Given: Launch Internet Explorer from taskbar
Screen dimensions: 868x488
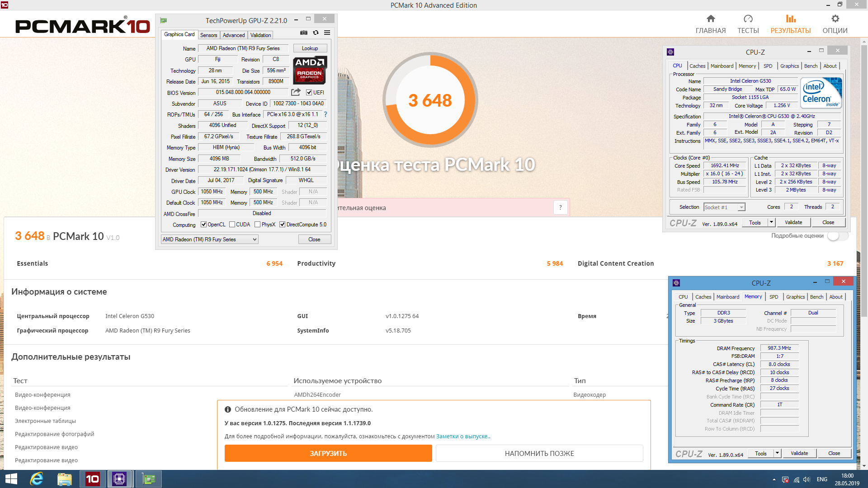Looking at the screenshot, I should click(37, 479).
